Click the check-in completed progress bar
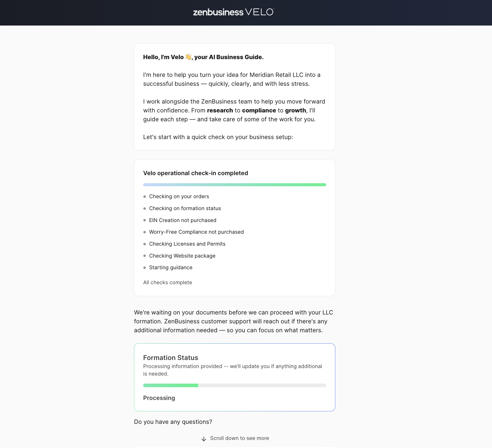This screenshot has height=448, width=492. (235, 185)
